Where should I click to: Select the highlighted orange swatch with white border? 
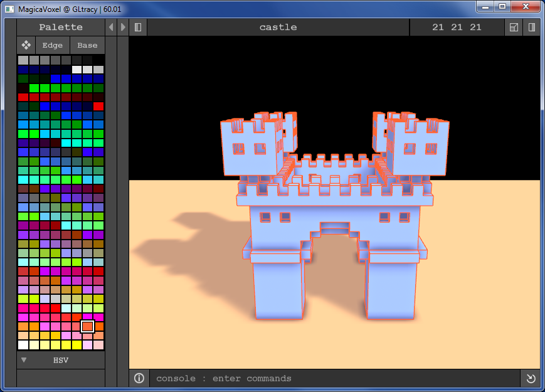click(x=88, y=326)
